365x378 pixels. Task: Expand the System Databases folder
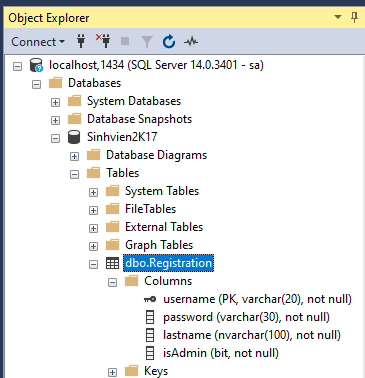point(55,102)
